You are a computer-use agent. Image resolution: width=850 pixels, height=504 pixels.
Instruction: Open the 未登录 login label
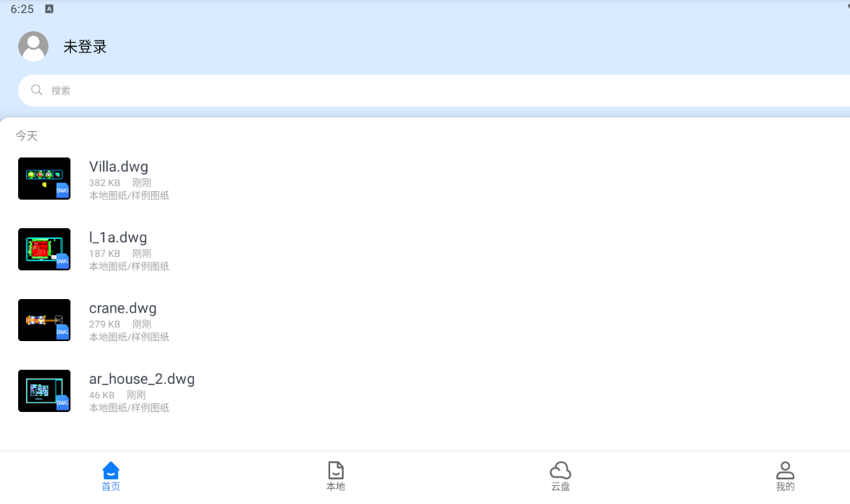85,46
